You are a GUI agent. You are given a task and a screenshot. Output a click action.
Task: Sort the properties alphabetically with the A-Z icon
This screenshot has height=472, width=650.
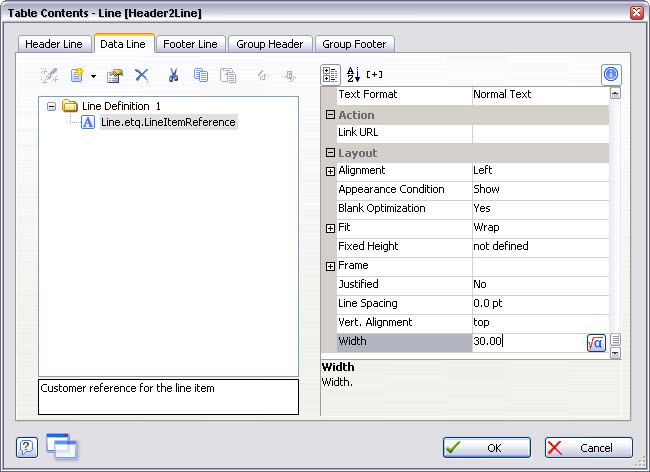click(x=353, y=75)
